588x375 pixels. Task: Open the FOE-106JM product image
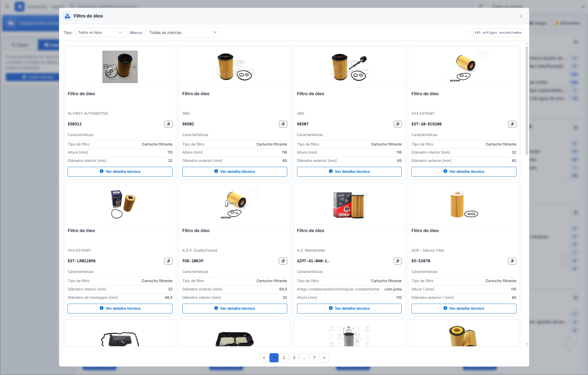pyautogui.click(x=239, y=203)
